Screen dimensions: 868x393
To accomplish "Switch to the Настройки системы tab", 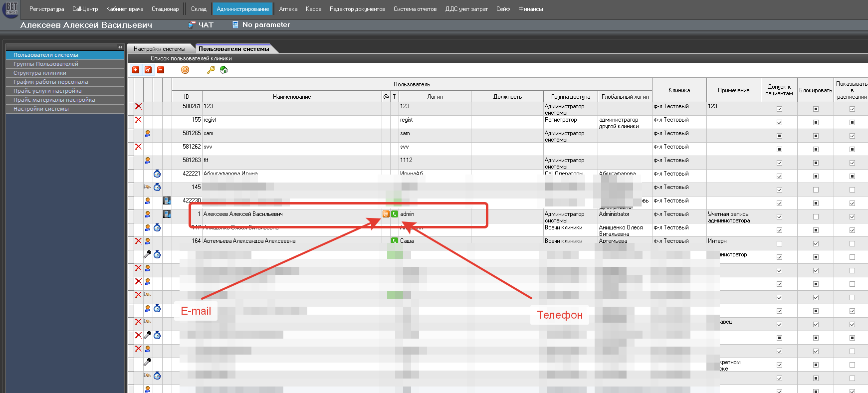I will pos(159,49).
